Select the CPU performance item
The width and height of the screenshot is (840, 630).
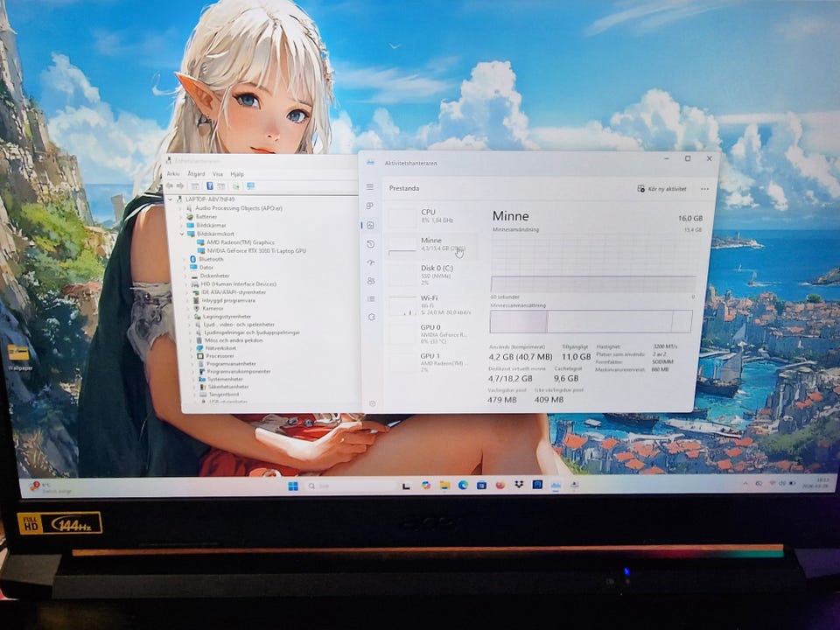point(430,216)
